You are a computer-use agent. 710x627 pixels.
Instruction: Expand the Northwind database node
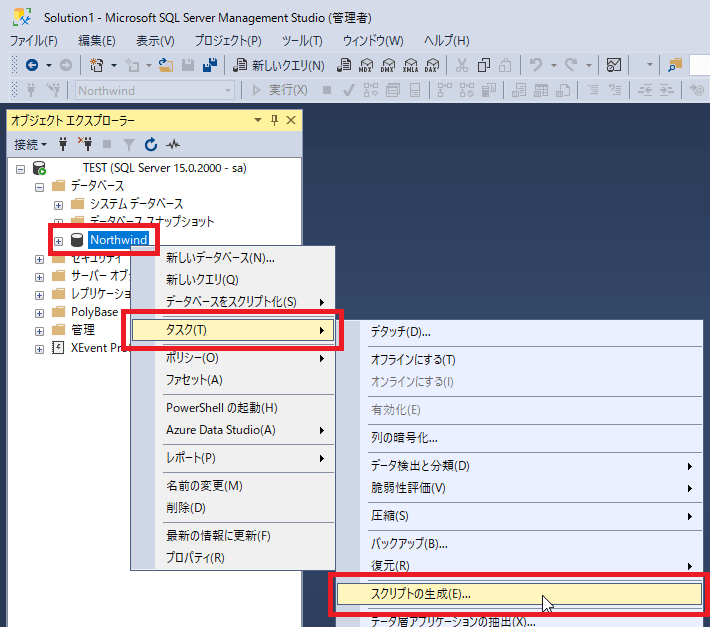pos(58,240)
